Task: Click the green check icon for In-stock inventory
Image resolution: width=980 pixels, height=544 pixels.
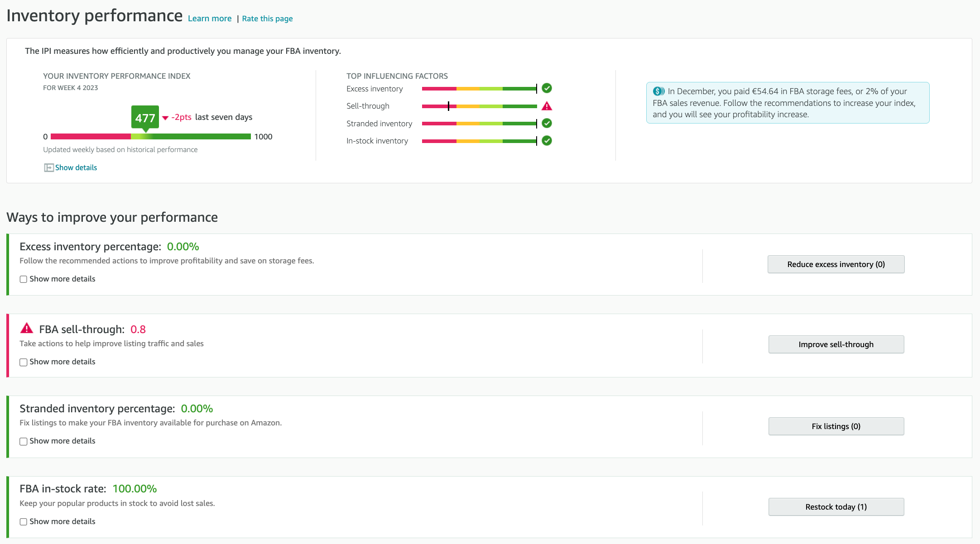Action: [547, 141]
